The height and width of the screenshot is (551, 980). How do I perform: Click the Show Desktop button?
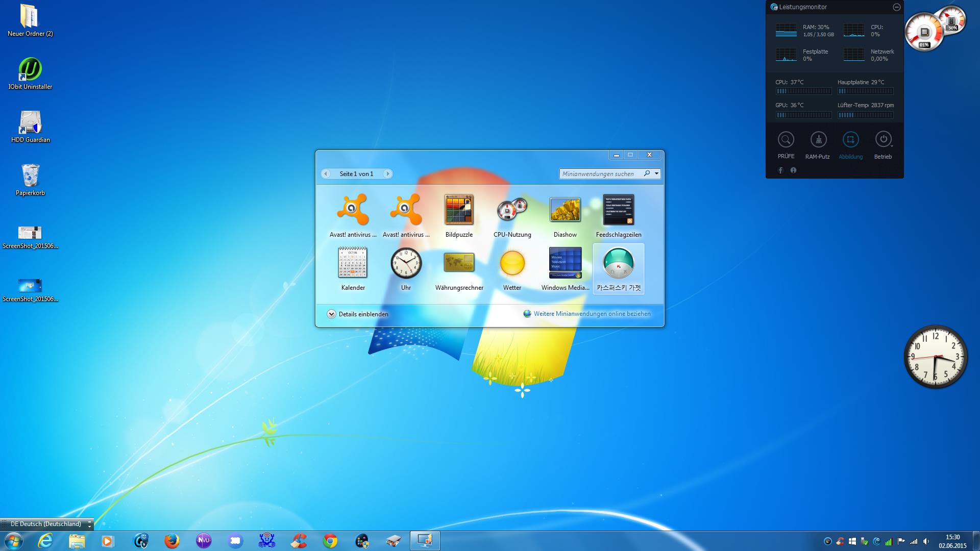pos(976,541)
